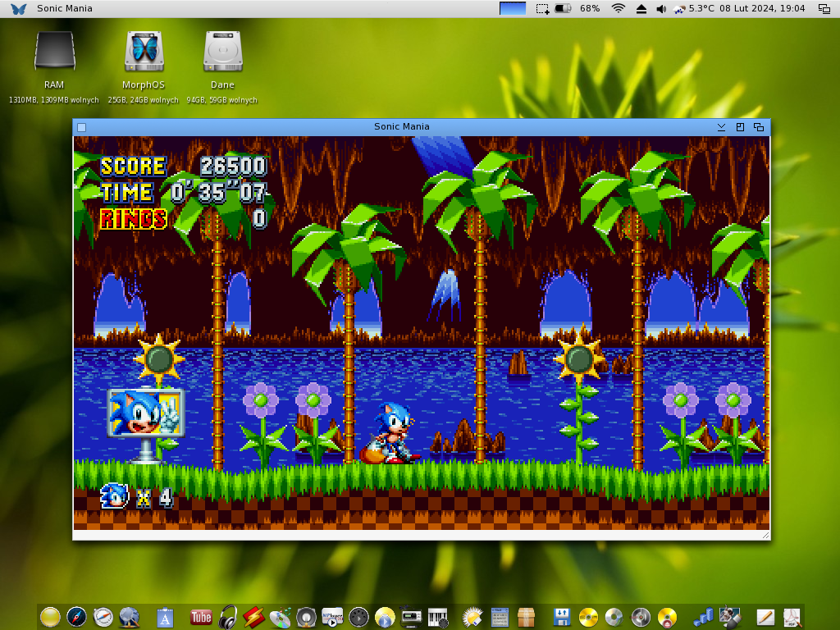
Task: Open the headphones audio app in dock
Action: 228,617
